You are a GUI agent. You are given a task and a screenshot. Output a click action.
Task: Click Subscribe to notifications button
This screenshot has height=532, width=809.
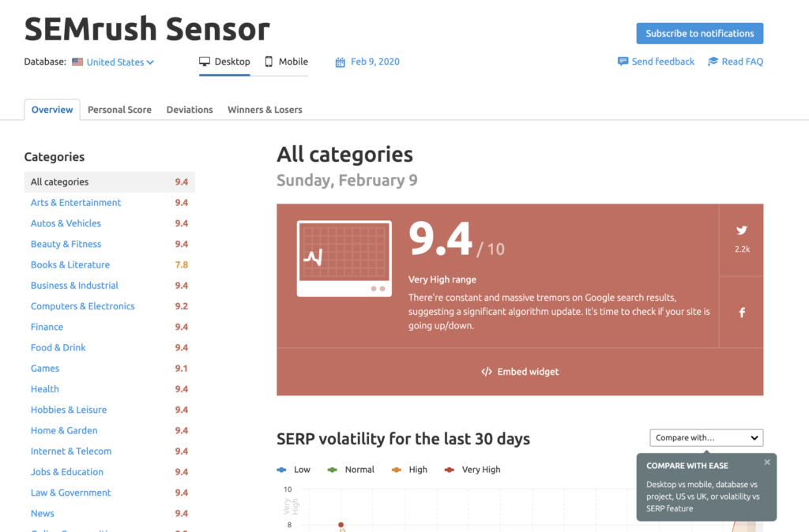(x=699, y=33)
